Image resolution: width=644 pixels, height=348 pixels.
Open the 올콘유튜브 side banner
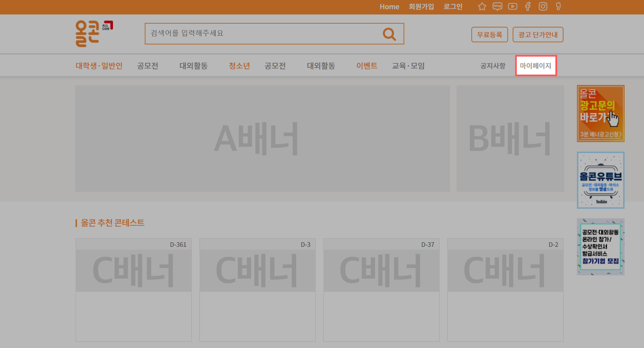coord(600,180)
